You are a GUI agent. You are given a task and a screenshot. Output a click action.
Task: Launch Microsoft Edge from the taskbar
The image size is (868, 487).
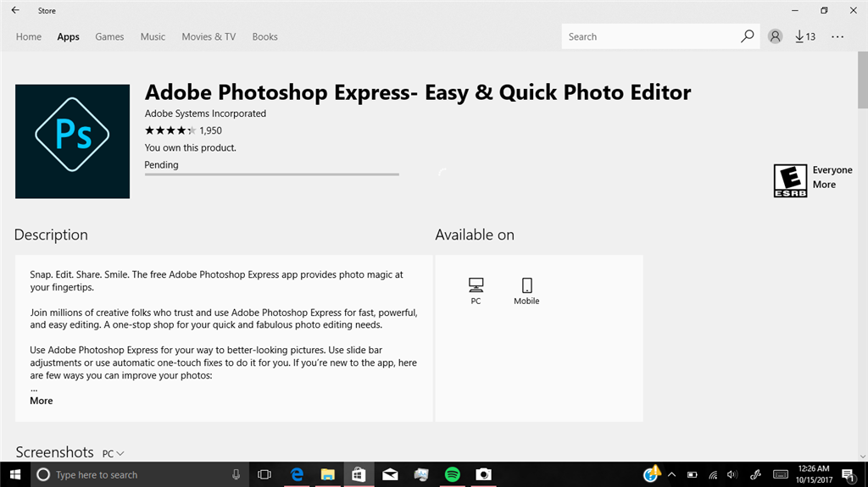click(298, 475)
